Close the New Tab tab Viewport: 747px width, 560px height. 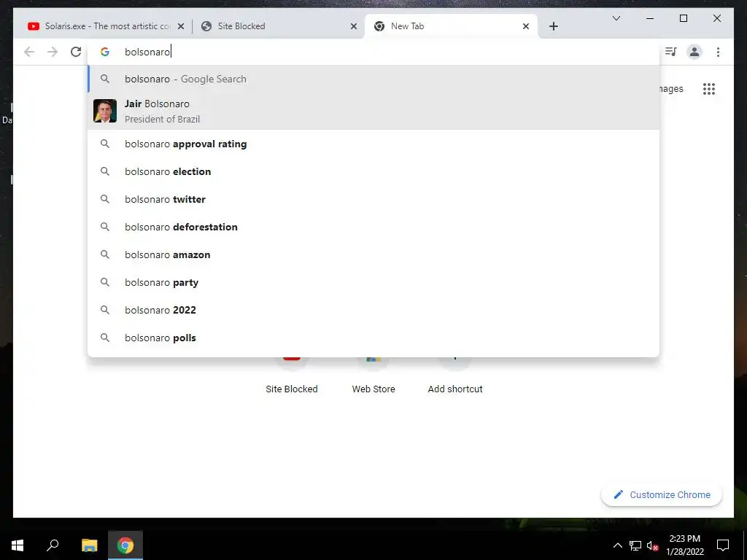pos(526,27)
